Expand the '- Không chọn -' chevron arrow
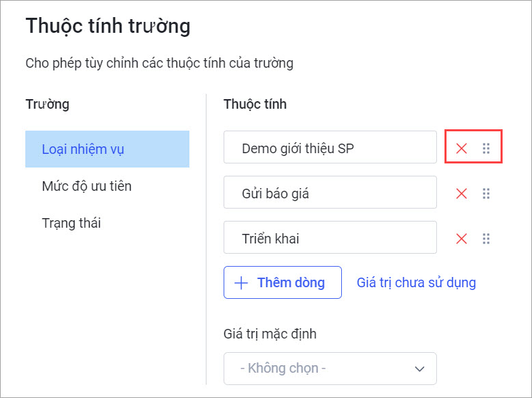The height and width of the screenshot is (398, 532). [x=420, y=369]
